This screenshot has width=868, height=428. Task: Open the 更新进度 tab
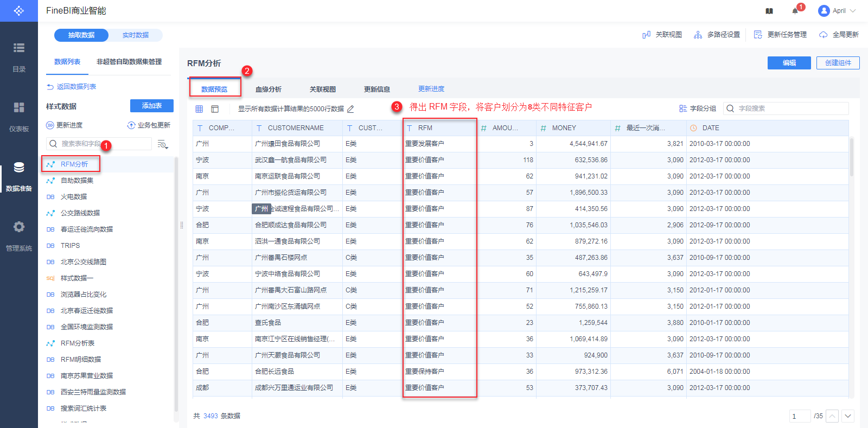coord(431,89)
